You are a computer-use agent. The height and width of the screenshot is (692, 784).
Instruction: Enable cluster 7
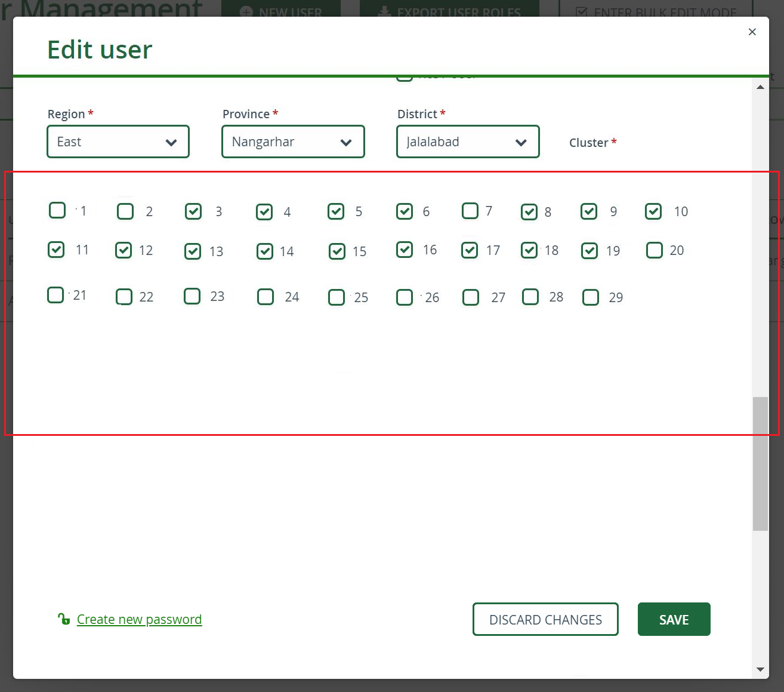(x=470, y=211)
